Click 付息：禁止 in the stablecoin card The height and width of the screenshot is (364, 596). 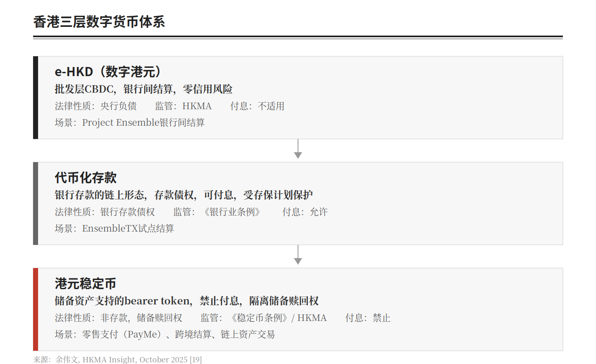(368, 318)
